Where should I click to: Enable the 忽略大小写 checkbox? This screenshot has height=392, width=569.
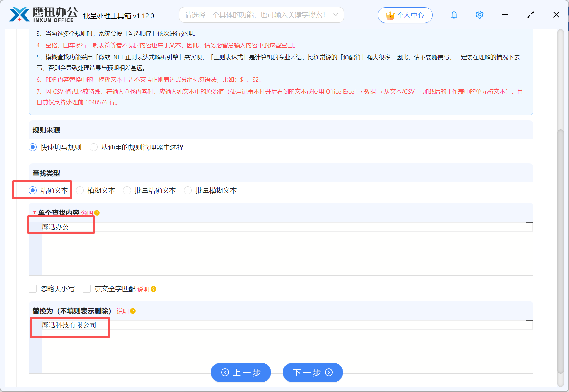click(x=33, y=289)
